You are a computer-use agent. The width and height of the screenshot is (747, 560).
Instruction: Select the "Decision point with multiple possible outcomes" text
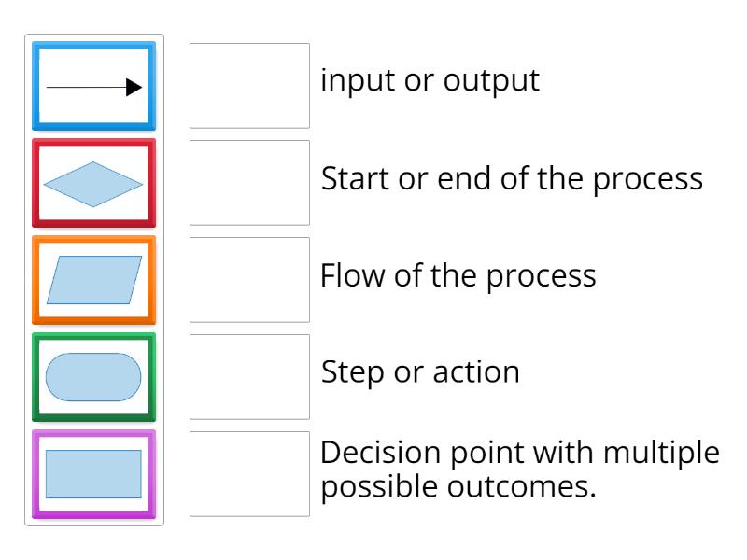tap(519, 470)
